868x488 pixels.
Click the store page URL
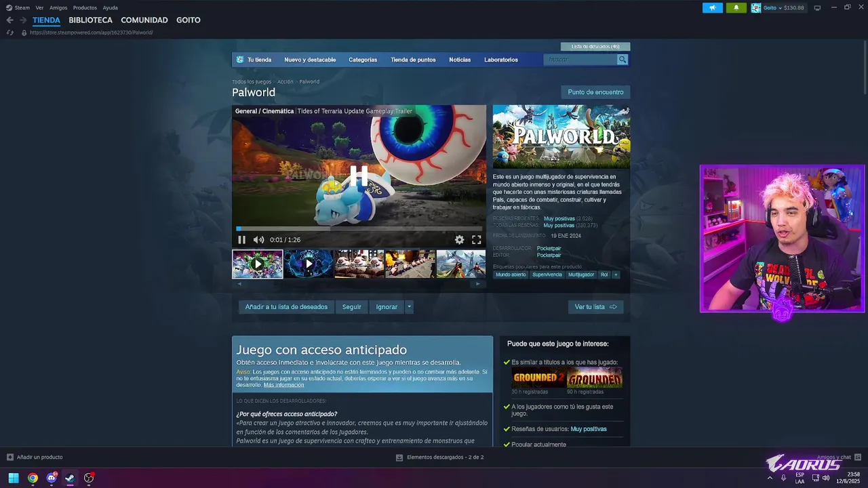coord(91,33)
